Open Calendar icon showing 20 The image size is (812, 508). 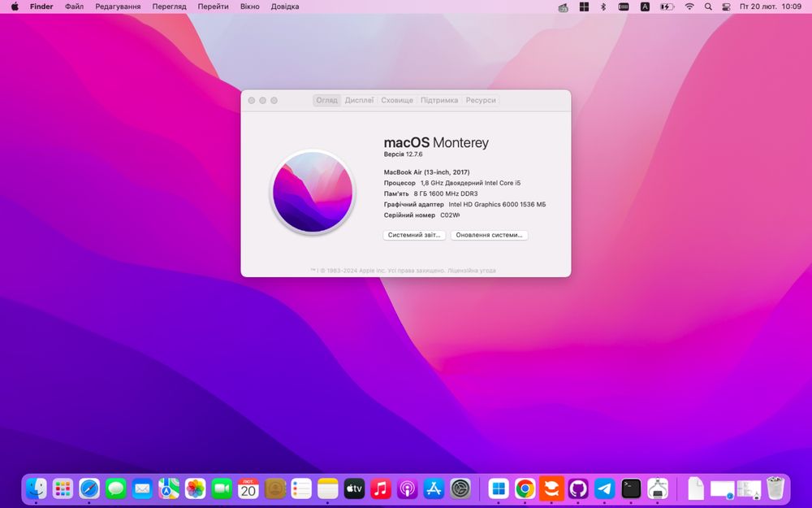[x=248, y=488]
